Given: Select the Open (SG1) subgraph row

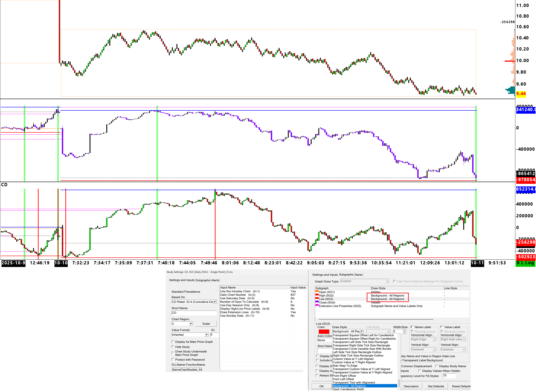Looking at the screenshot, I should [x=327, y=292].
